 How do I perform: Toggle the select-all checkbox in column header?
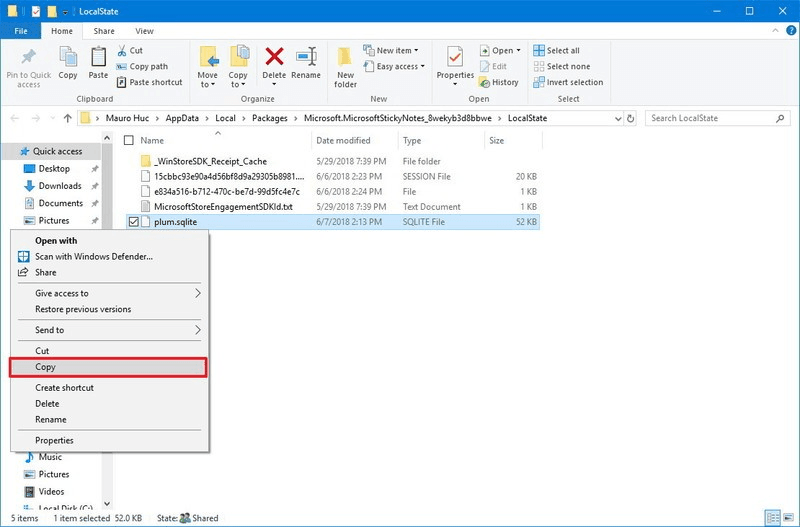point(126,141)
